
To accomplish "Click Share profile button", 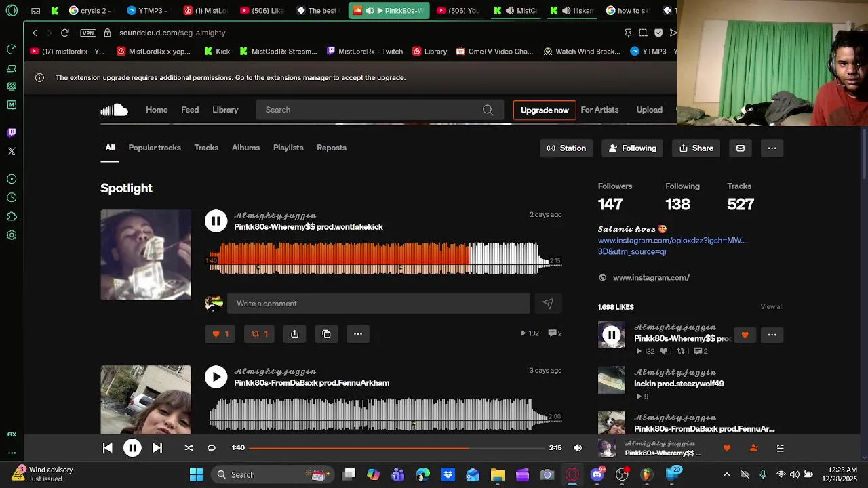I will [696, 148].
